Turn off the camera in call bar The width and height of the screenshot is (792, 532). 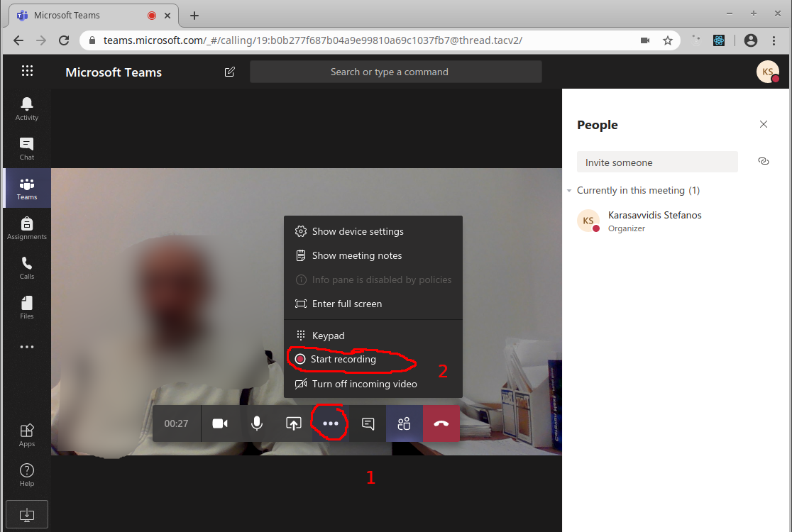220,423
